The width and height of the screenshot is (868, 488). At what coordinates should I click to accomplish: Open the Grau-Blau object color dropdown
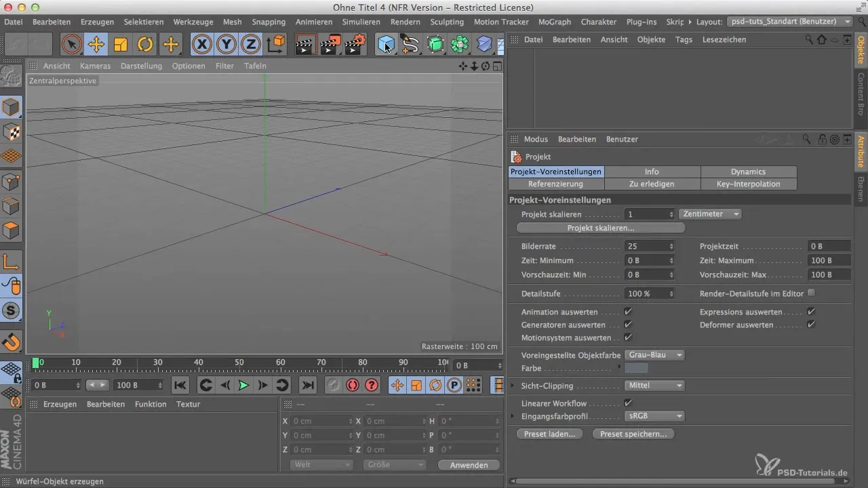tap(654, 354)
